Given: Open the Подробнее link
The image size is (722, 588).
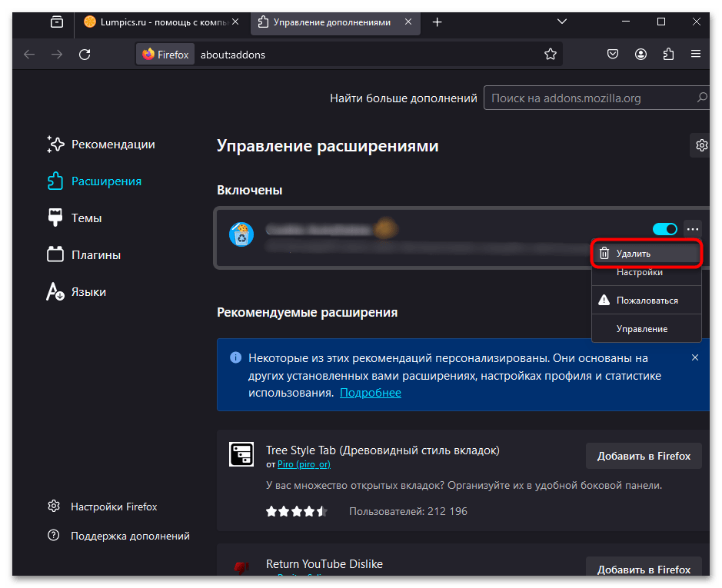Looking at the screenshot, I should tap(370, 393).
